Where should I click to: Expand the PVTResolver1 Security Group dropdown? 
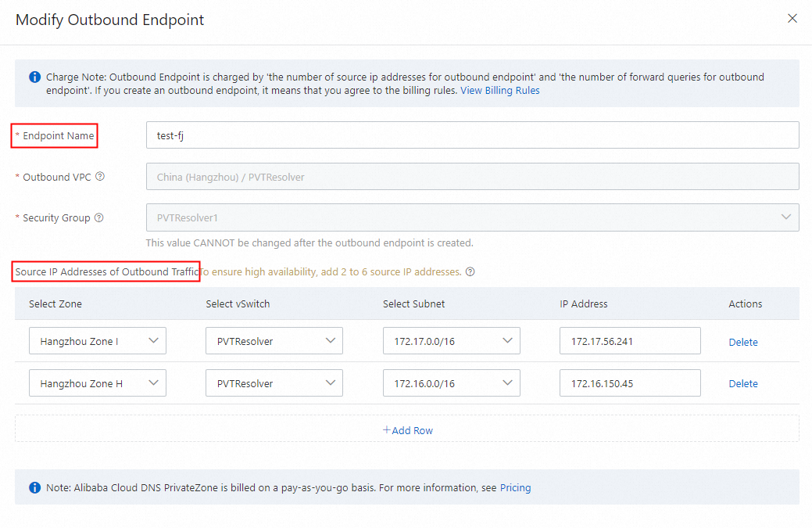coord(472,217)
